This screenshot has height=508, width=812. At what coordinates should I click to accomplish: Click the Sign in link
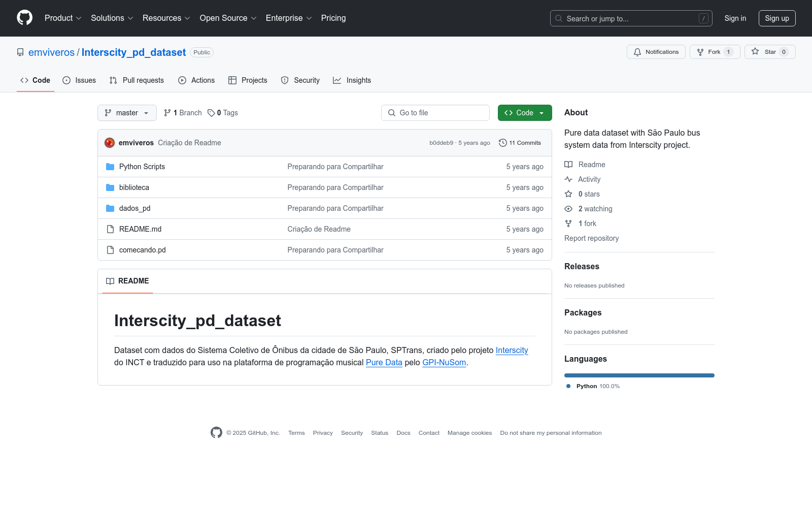pyautogui.click(x=735, y=18)
